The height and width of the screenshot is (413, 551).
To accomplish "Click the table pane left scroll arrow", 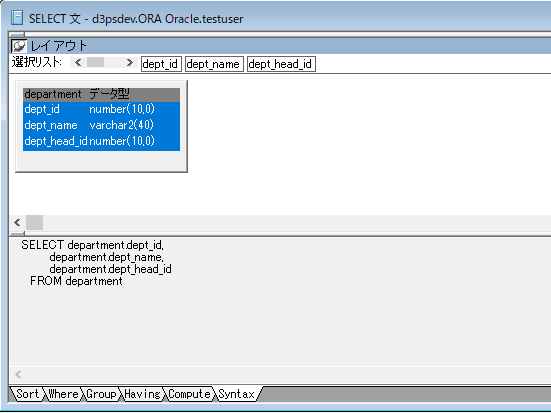I will click(x=17, y=222).
